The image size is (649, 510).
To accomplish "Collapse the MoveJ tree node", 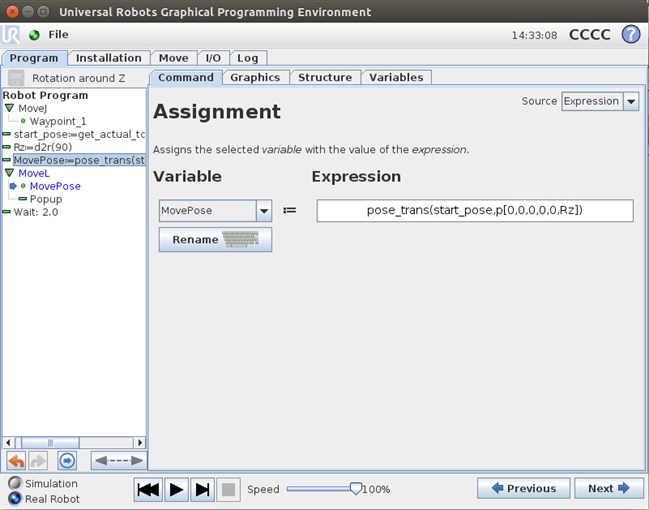I will click(x=10, y=108).
